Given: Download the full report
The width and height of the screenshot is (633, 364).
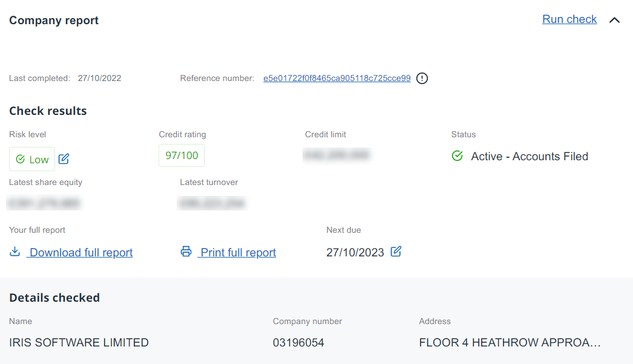Looking at the screenshot, I should (x=80, y=253).
